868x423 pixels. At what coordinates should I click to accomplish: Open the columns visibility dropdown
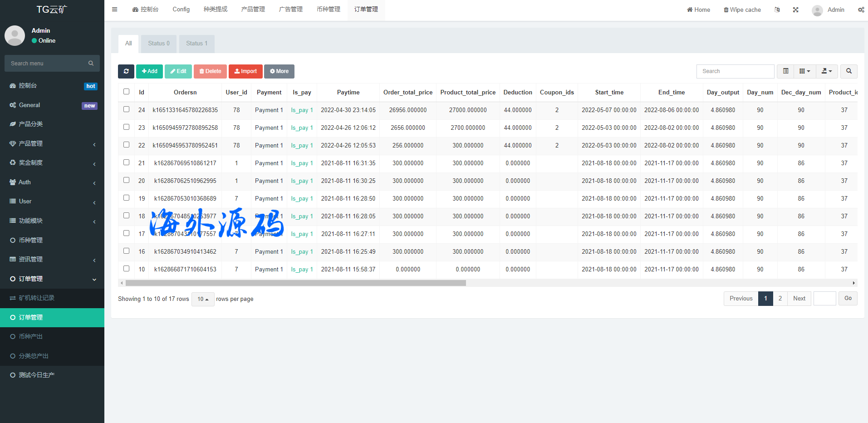pos(804,71)
